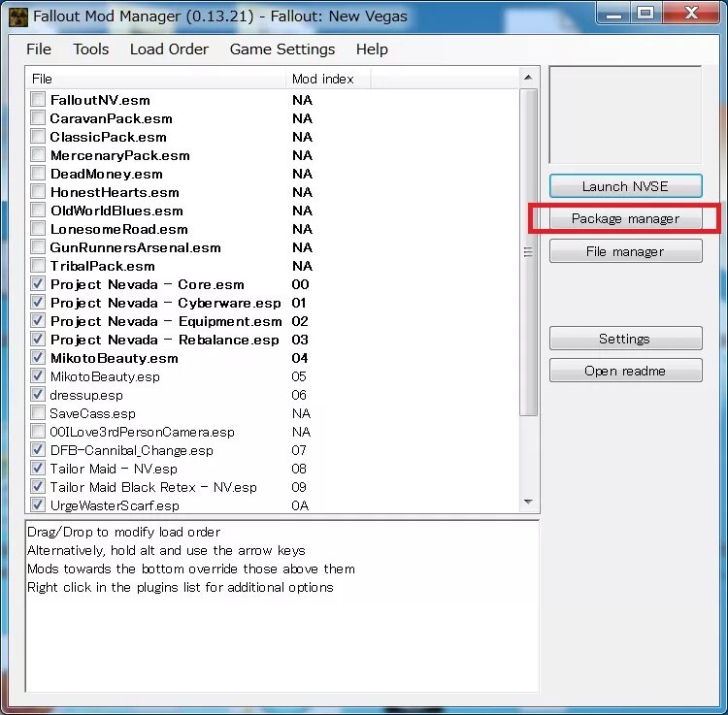The image size is (728, 715).
Task: Uncheck Project Nevada - Core.esm
Action: 38,283
